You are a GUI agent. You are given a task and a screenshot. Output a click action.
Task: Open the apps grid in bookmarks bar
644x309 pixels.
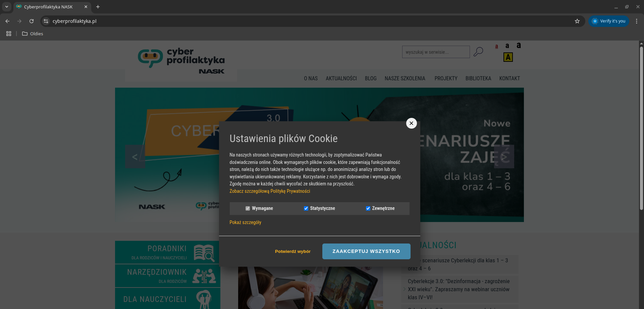coord(9,34)
